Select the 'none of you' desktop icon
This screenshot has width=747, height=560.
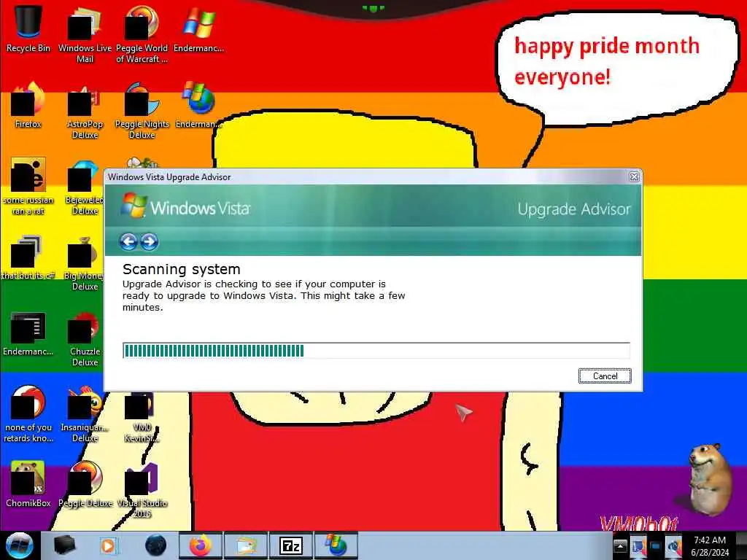coord(28,413)
